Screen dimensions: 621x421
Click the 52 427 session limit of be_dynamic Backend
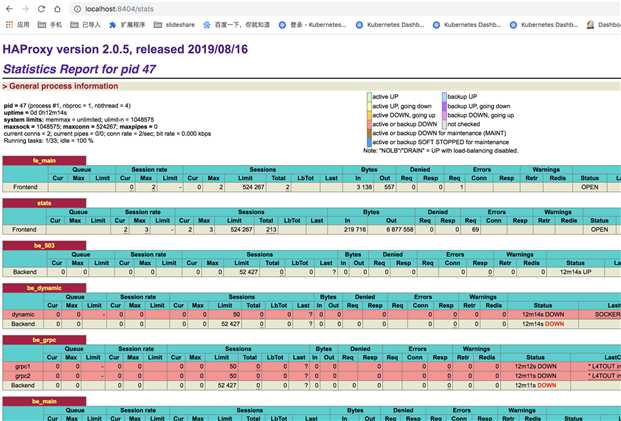[x=230, y=324]
